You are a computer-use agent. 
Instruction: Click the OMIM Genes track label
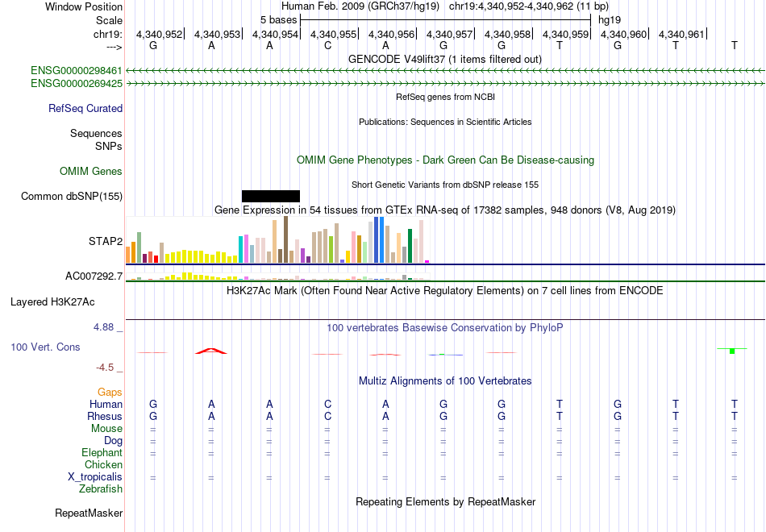[x=91, y=171]
